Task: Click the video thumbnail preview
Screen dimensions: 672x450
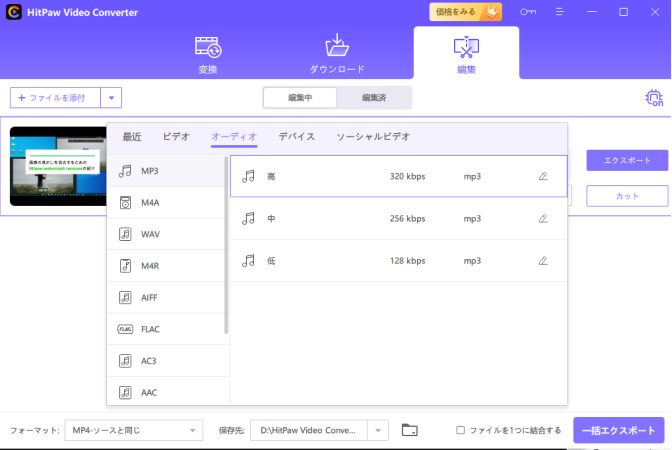Action: (x=58, y=166)
